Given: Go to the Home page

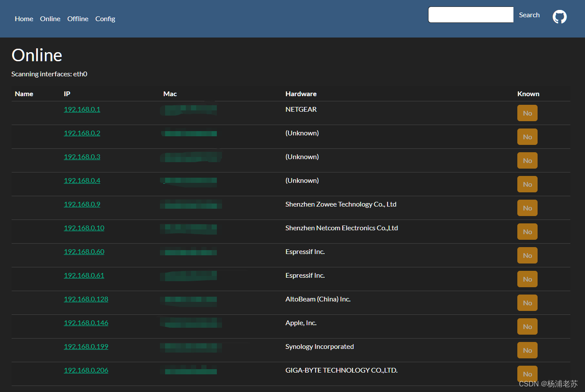Looking at the screenshot, I should point(24,19).
